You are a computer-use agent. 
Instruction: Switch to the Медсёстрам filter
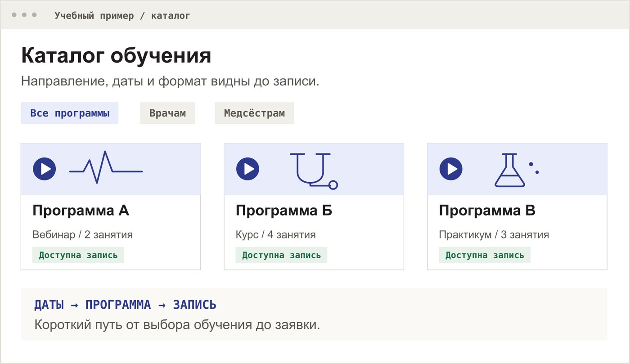[x=254, y=113]
